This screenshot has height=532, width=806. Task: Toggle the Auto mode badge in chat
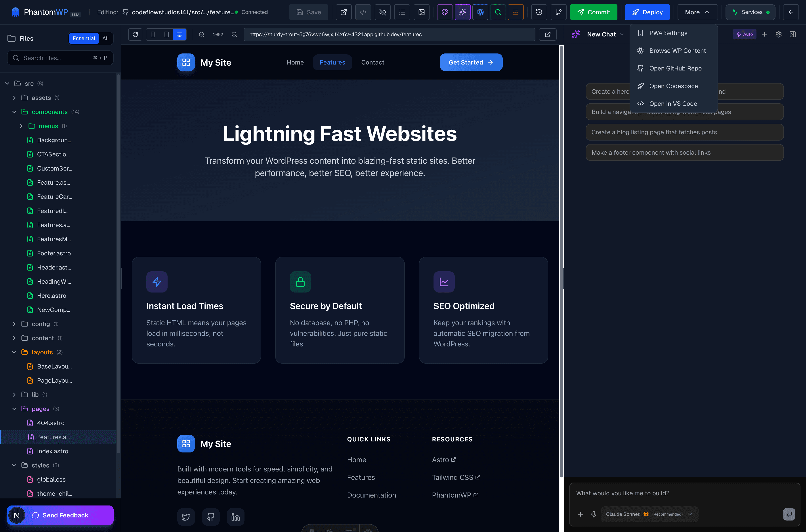[x=744, y=34]
